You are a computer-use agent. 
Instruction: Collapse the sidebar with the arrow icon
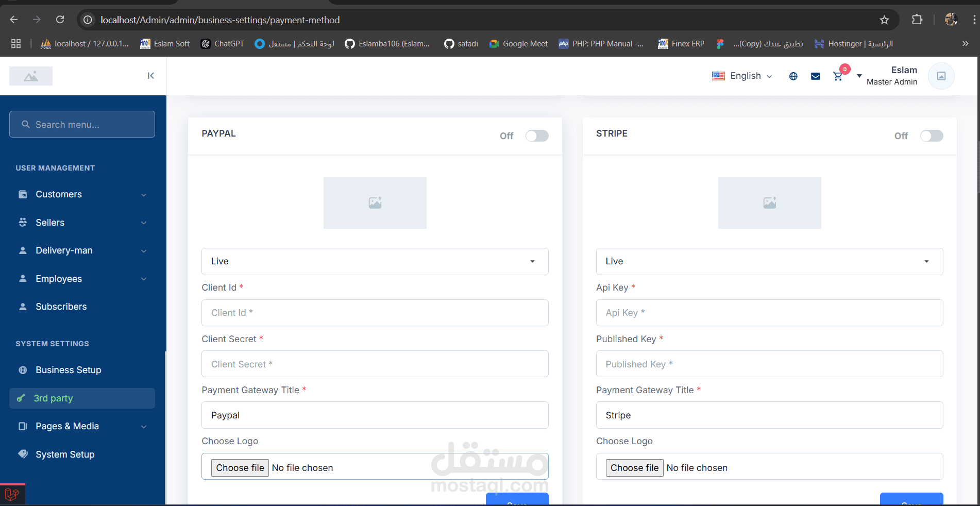click(x=150, y=76)
